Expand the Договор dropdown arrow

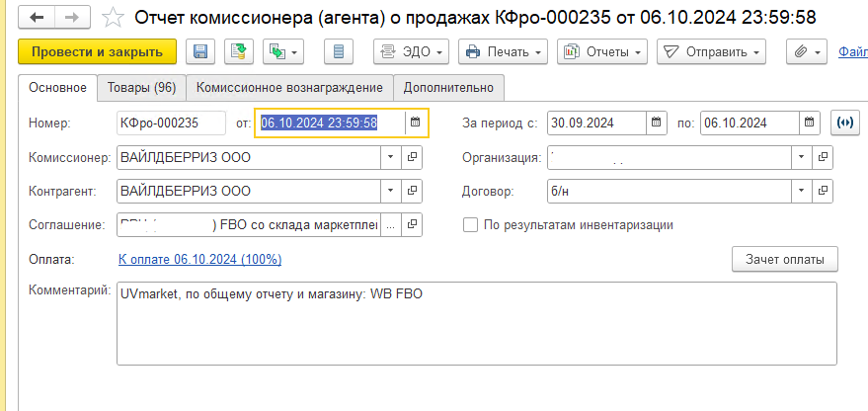point(801,191)
